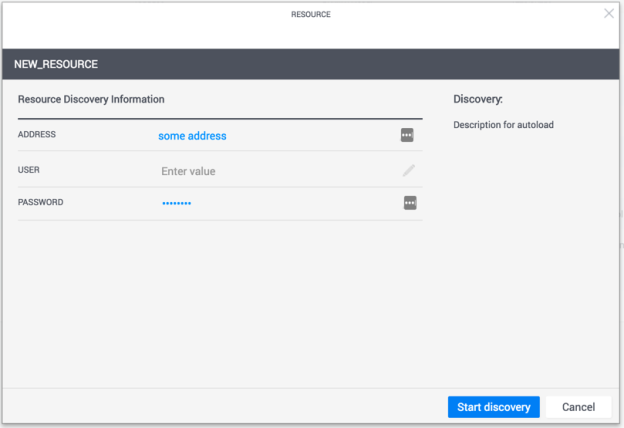
Task: Click the PASSWORD field label
Action: (x=40, y=202)
